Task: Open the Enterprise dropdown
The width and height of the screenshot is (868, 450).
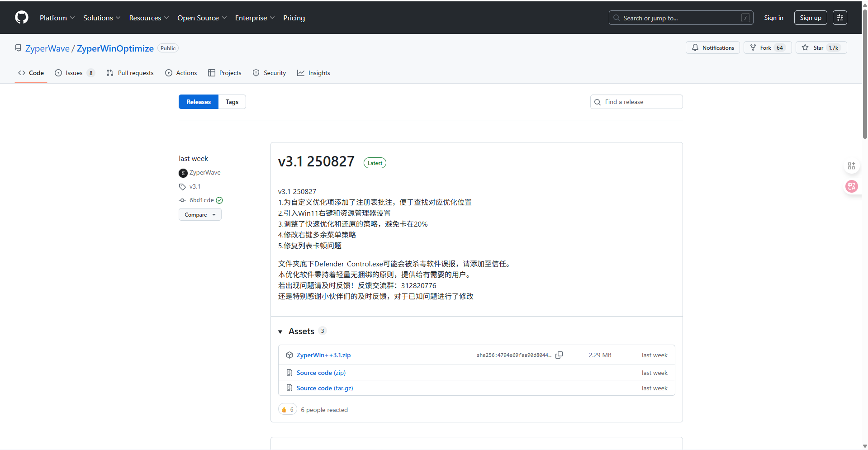Action: (x=255, y=18)
